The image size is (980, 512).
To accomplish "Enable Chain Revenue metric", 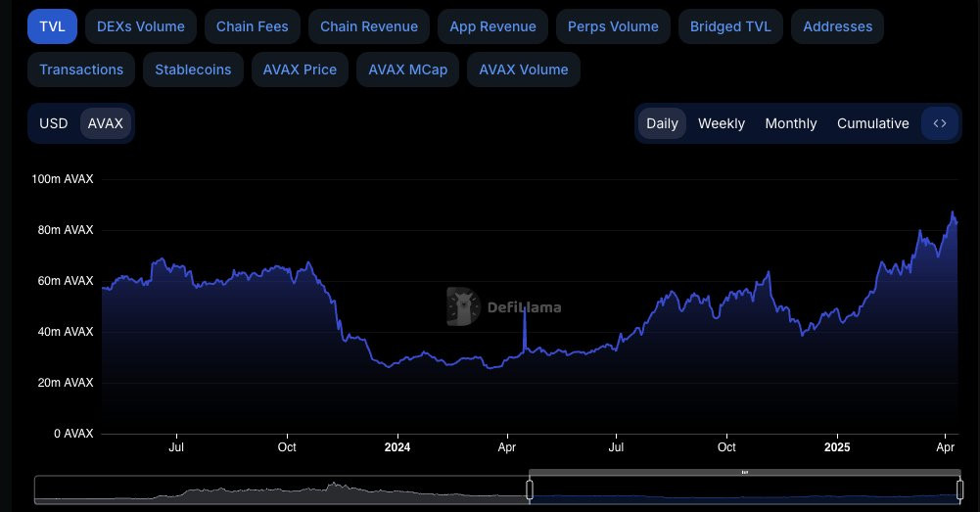I will tap(369, 26).
